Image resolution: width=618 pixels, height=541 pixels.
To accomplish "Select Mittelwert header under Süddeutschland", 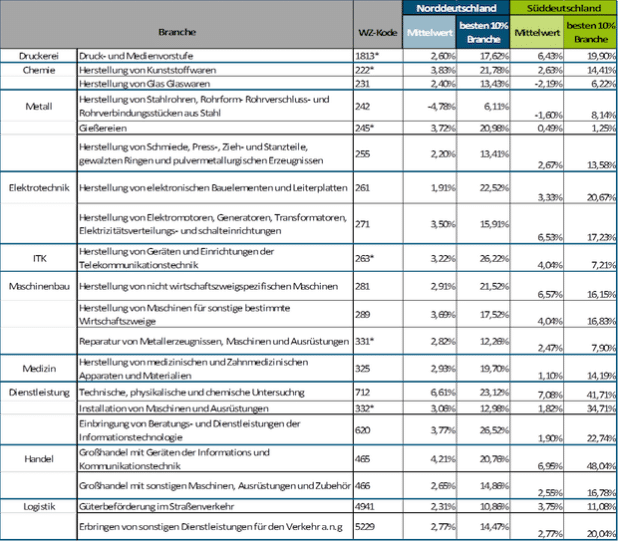I will point(535,32).
